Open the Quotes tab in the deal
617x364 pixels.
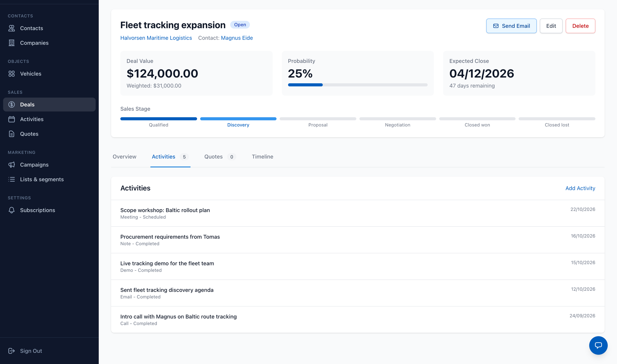220,157
